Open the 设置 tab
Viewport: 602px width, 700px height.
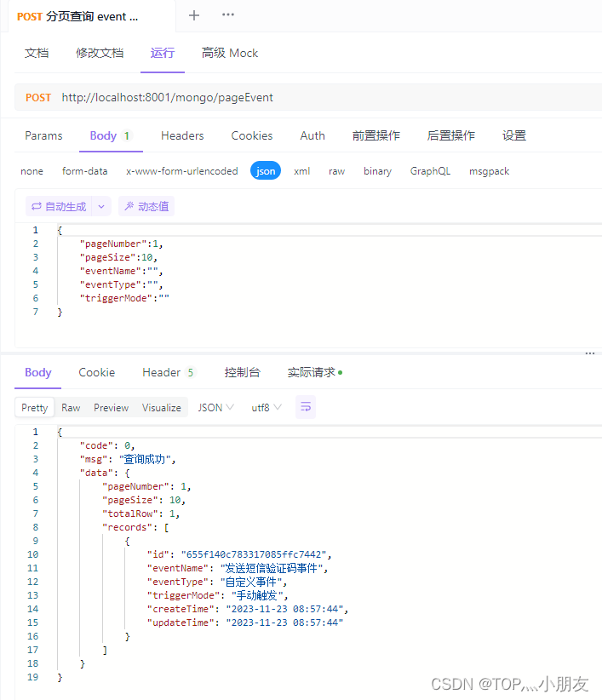[514, 135]
